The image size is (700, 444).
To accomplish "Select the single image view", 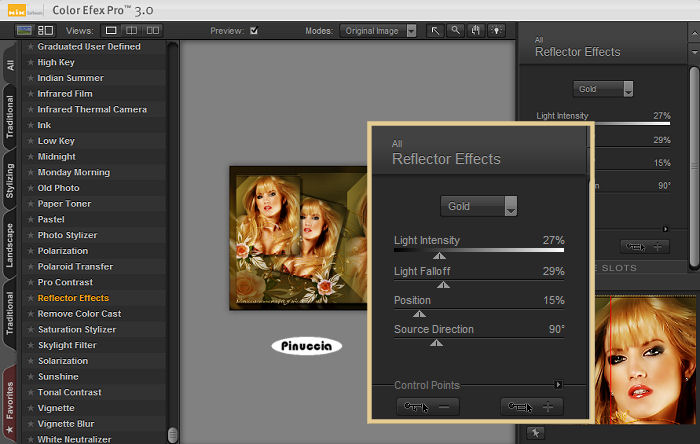I will pos(111,30).
